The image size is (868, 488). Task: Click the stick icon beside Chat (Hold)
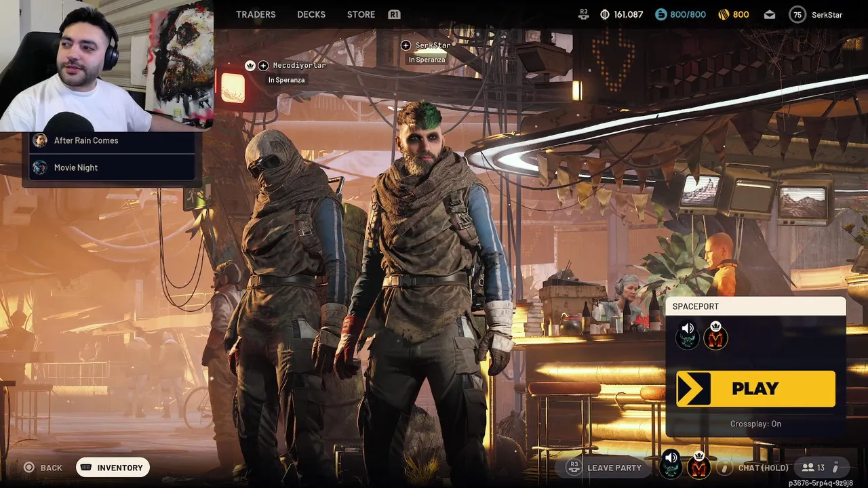click(725, 468)
